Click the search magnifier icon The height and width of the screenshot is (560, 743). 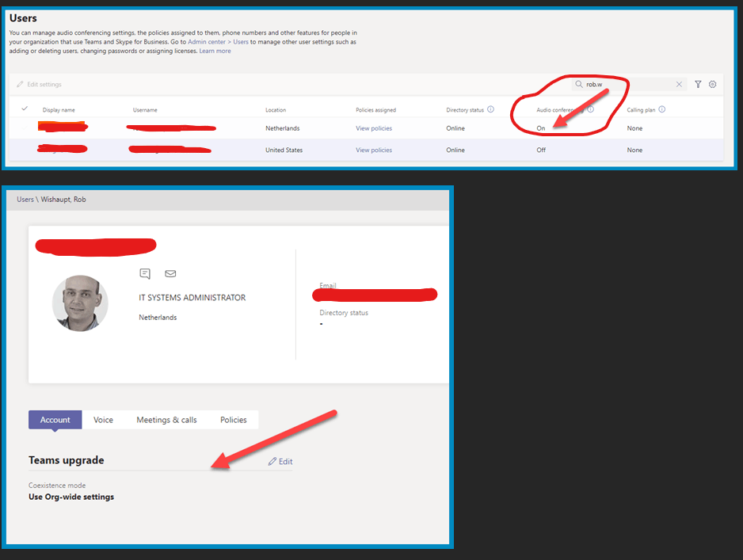coord(578,84)
